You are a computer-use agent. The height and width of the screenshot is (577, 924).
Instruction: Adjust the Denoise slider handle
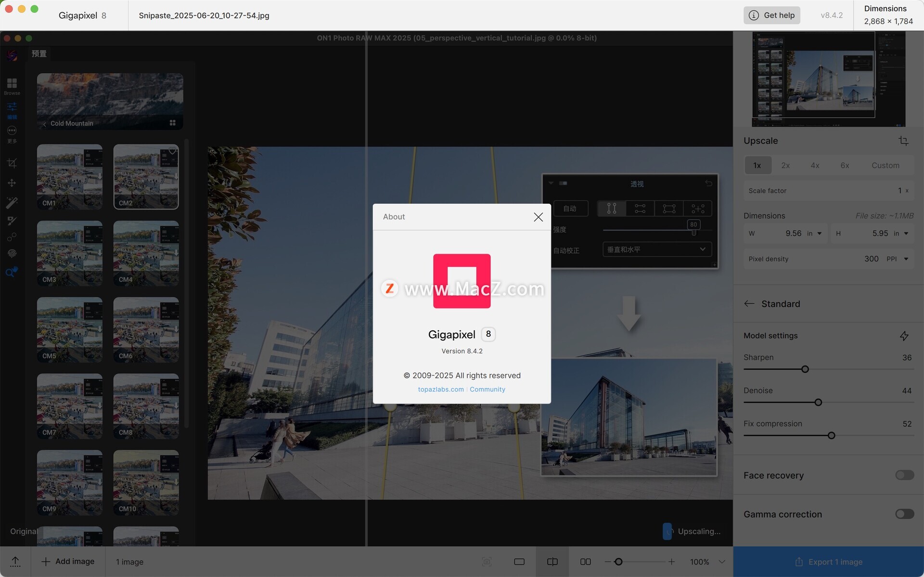818,403
